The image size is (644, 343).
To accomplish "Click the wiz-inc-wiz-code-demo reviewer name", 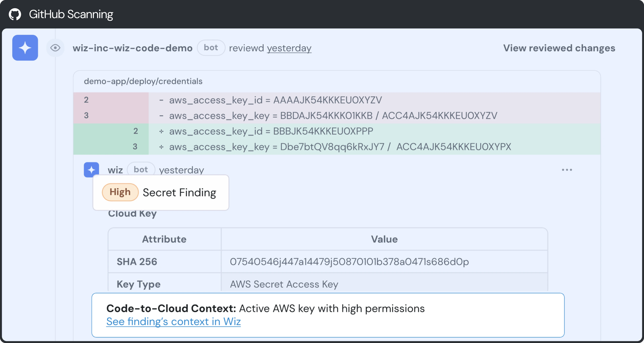I will pyautogui.click(x=132, y=48).
